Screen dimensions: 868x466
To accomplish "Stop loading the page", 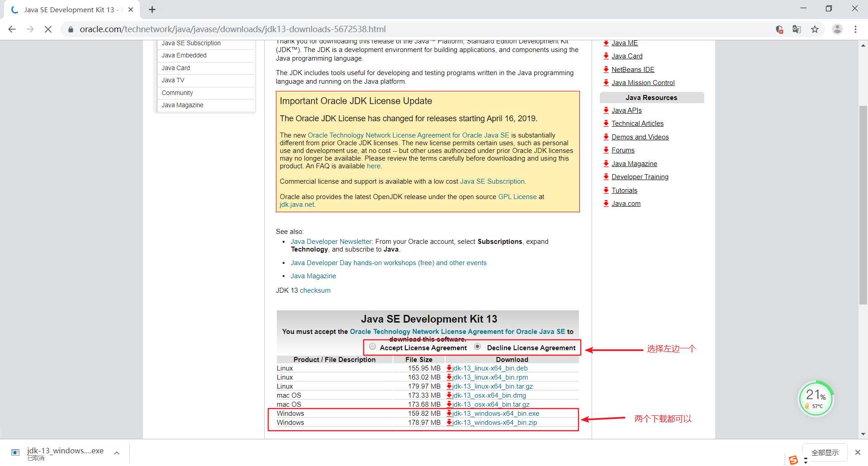I will point(48,29).
